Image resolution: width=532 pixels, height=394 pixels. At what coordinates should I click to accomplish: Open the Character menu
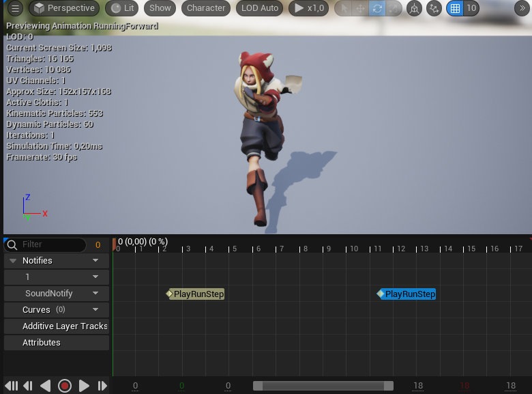[206, 8]
